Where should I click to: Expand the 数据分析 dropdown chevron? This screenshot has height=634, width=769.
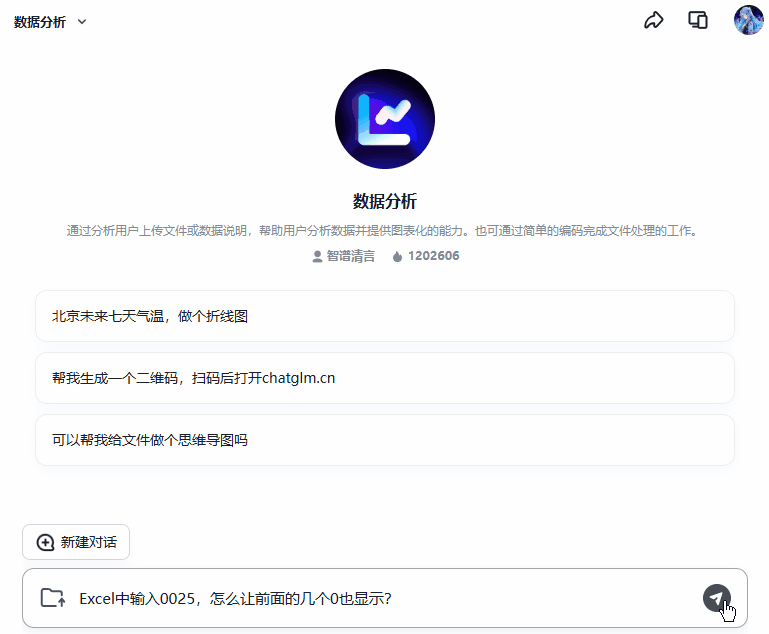pyautogui.click(x=82, y=22)
